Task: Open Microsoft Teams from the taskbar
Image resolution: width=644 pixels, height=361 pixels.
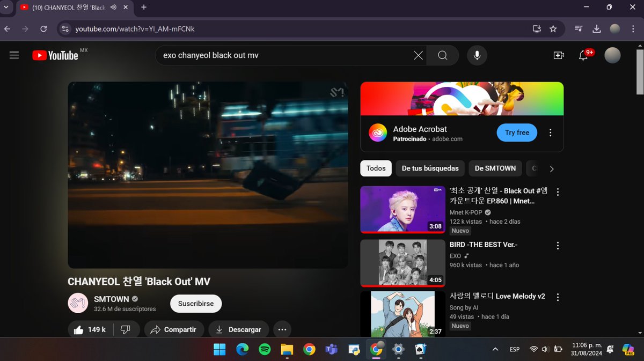Action: (331, 350)
